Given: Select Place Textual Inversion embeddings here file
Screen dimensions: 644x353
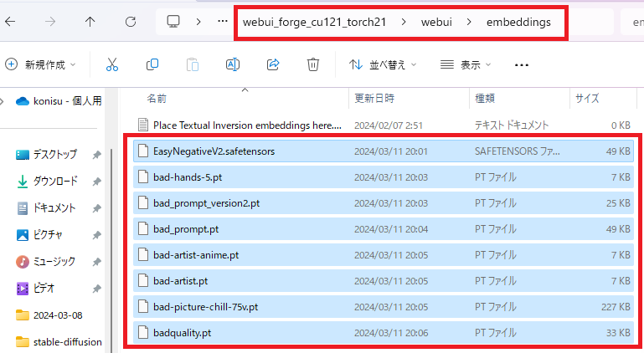Looking at the screenshot, I should 383,125.
